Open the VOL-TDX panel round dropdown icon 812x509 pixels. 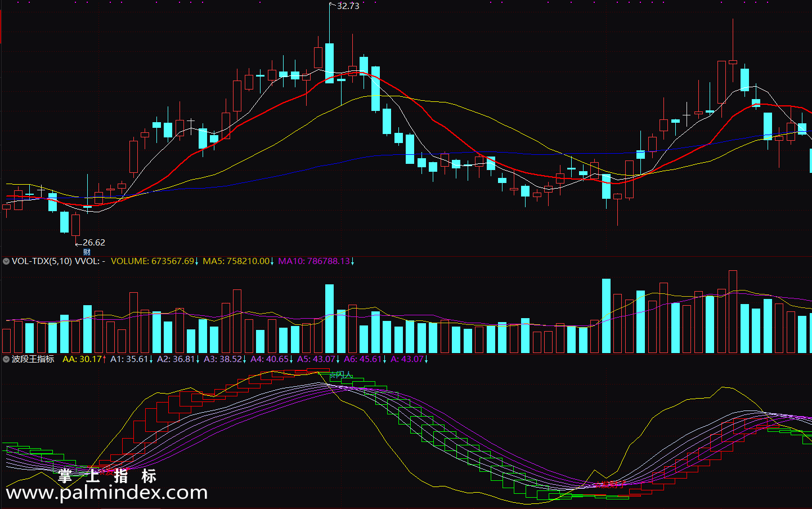[x=6, y=261]
